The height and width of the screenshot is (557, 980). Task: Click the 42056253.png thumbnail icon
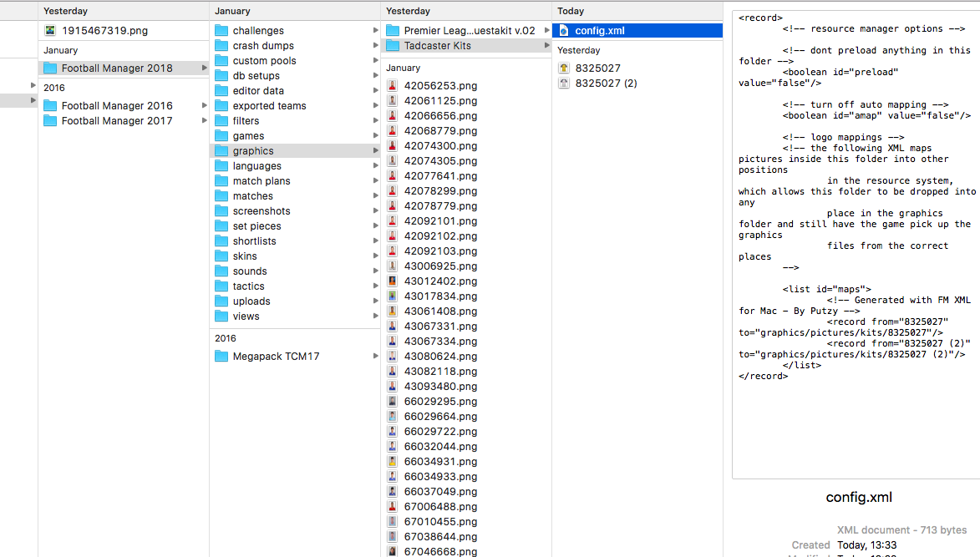coord(392,85)
